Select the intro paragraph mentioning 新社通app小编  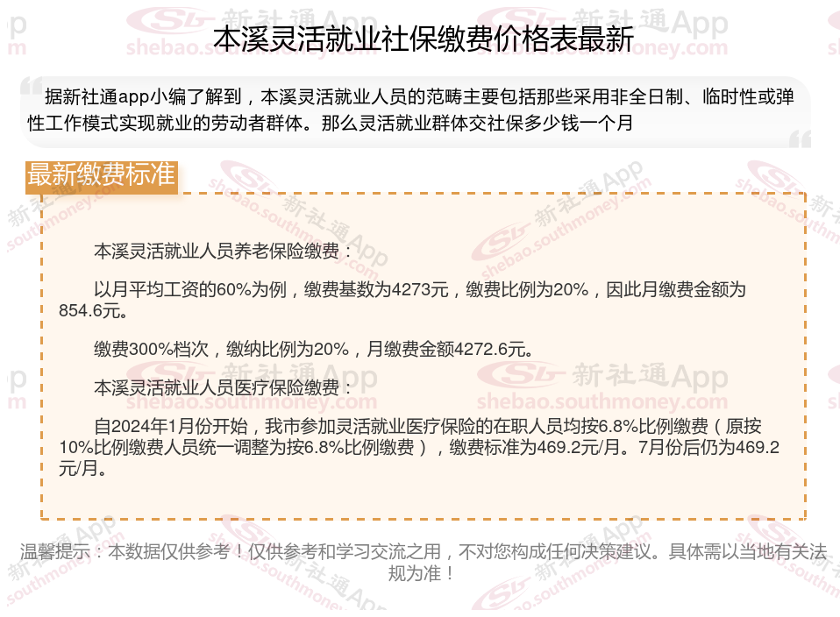pos(411,110)
